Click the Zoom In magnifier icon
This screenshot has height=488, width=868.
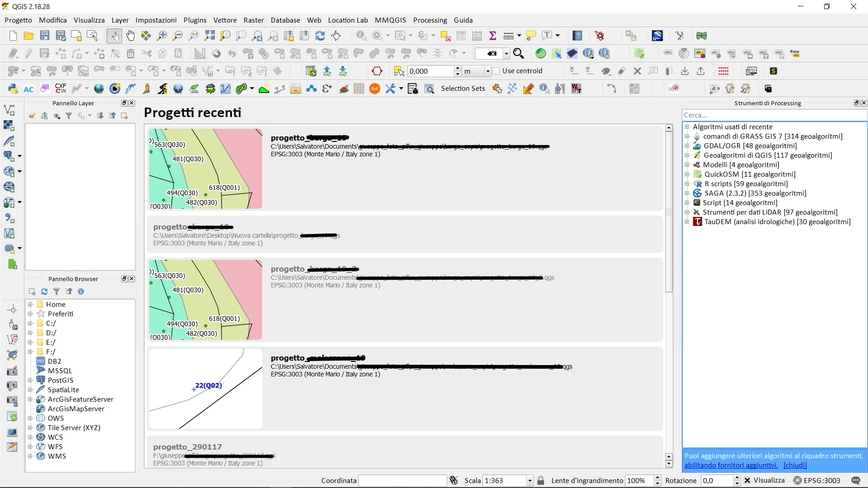click(161, 36)
